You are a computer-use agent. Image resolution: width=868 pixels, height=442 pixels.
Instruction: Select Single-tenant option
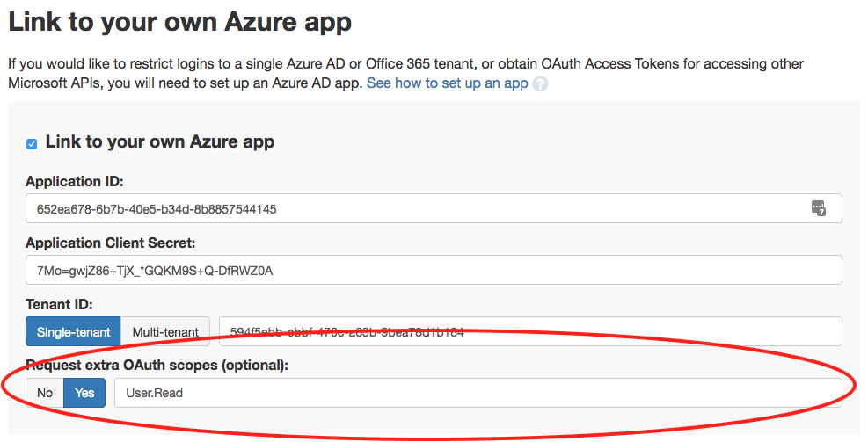(73, 331)
